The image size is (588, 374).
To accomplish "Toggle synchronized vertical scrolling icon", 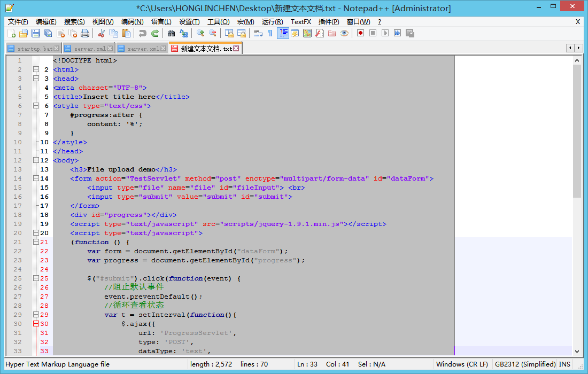I will 229,33.
